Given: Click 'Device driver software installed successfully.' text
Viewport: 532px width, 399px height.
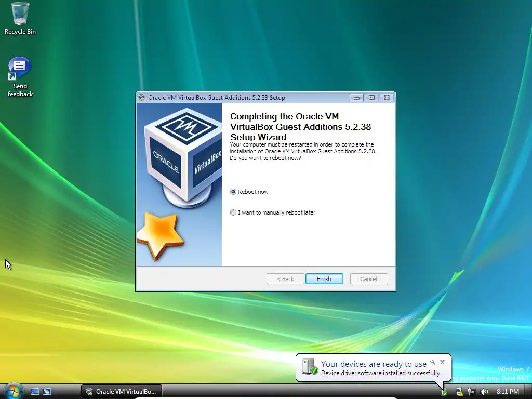Looking at the screenshot, I should tap(381, 373).
